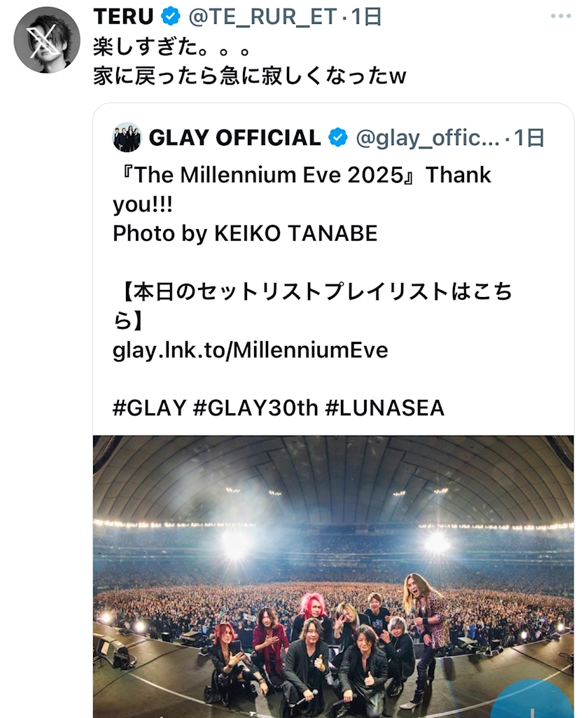
Task: Click GLAY OFFICIAL's verified checkmark badge
Action: point(338,138)
